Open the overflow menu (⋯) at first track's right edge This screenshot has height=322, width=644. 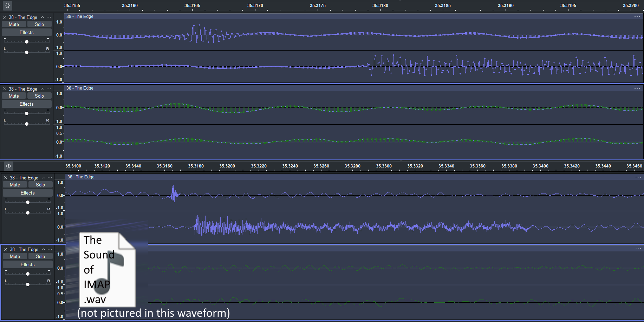point(637,17)
